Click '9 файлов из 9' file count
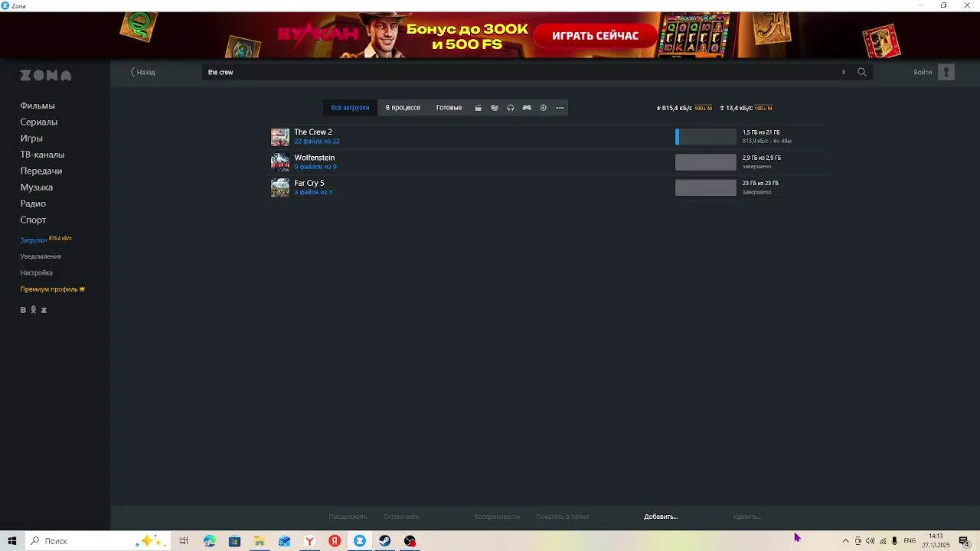 click(315, 167)
